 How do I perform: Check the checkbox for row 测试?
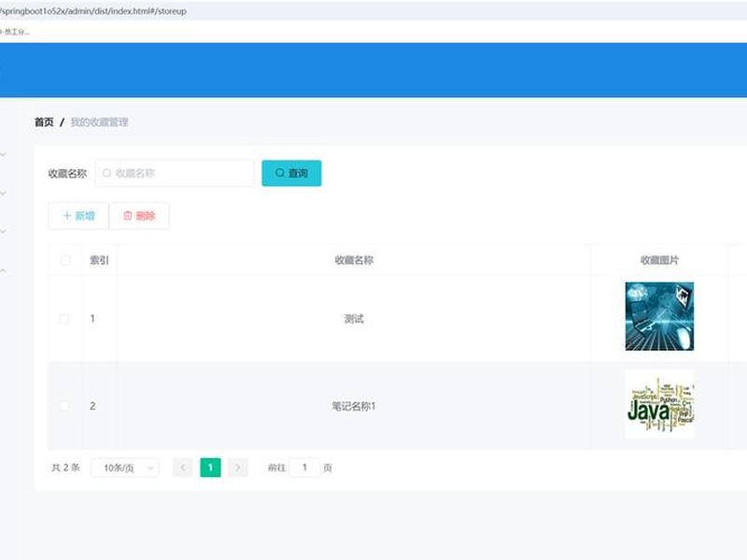coord(63,318)
